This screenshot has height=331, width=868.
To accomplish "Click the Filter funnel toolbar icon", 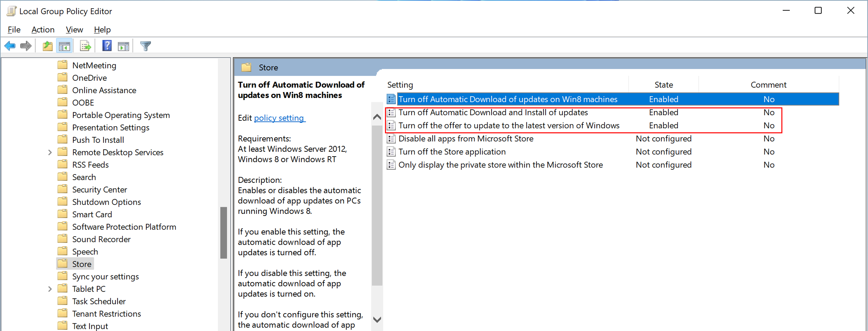I will [x=146, y=46].
